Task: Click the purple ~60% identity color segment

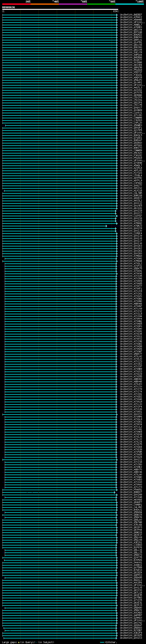Action: tap(73, 4)
